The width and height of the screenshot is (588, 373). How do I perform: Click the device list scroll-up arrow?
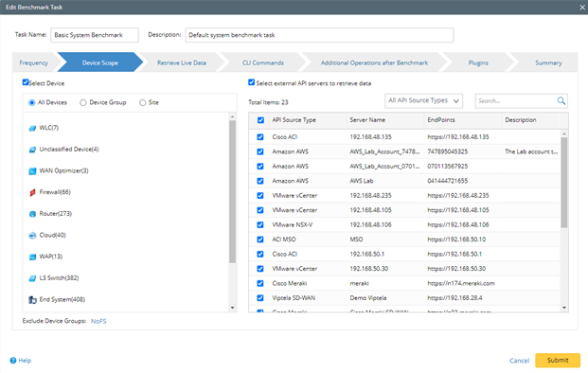tap(233, 116)
